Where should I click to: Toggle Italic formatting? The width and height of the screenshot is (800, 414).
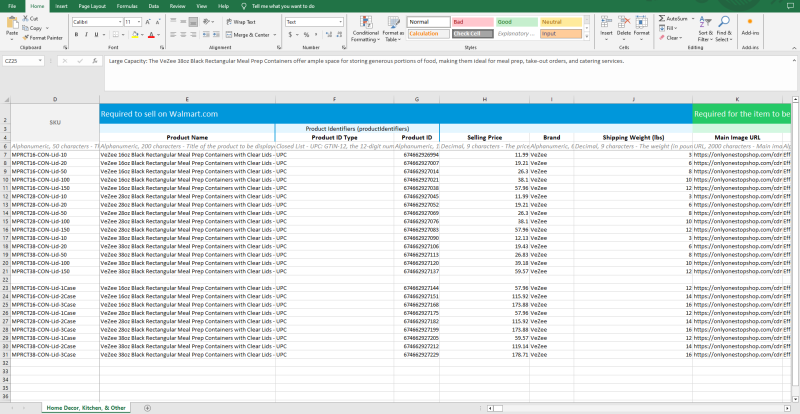click(x=86, y=35)
